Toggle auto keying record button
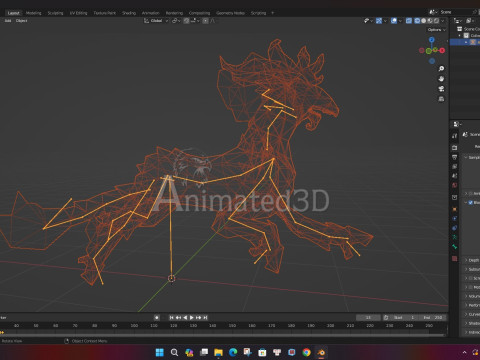This screenshot has width=480, height=360. (157, 317)
